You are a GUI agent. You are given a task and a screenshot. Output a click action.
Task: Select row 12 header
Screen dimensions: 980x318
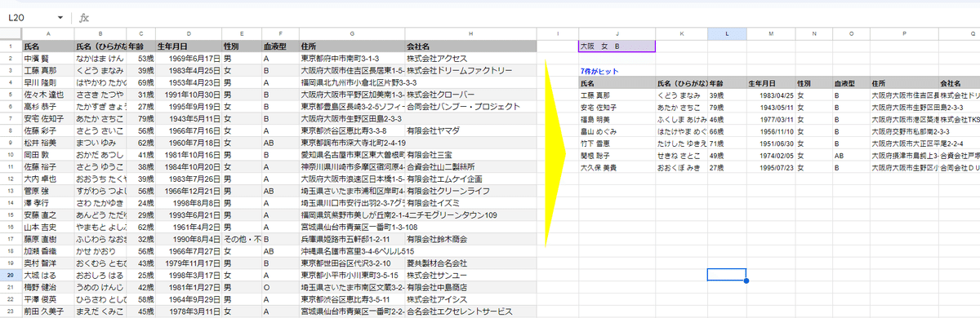coord(10,178)
